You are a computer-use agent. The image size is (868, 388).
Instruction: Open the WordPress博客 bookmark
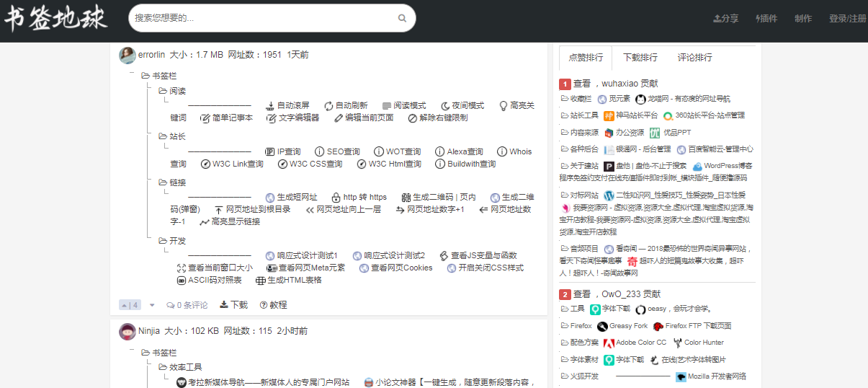722,166
